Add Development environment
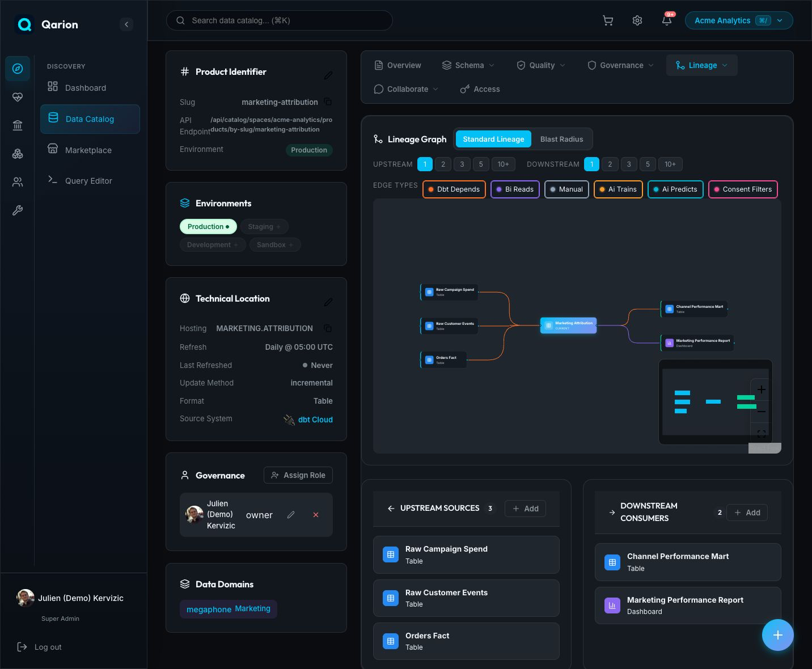The height and width of the screenshot is (669, 812). pos(213,244)
